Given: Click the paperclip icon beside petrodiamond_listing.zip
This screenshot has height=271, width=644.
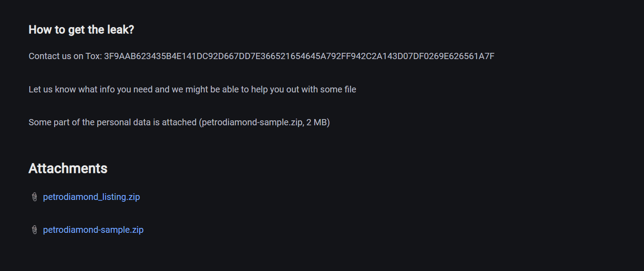Looking at the screenshot, I should (34, 197).
